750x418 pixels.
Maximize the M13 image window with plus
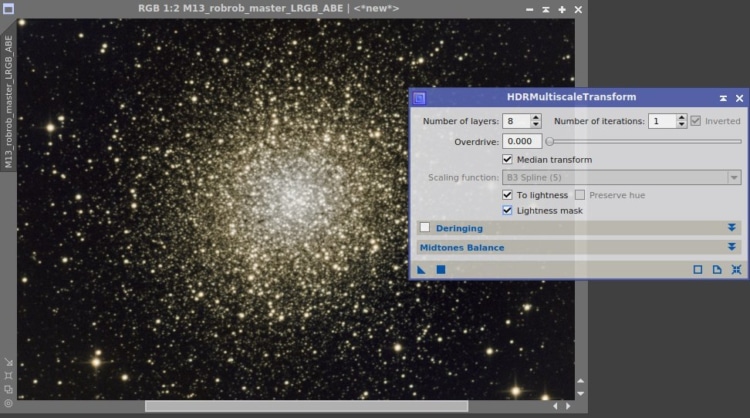(562, 10)
